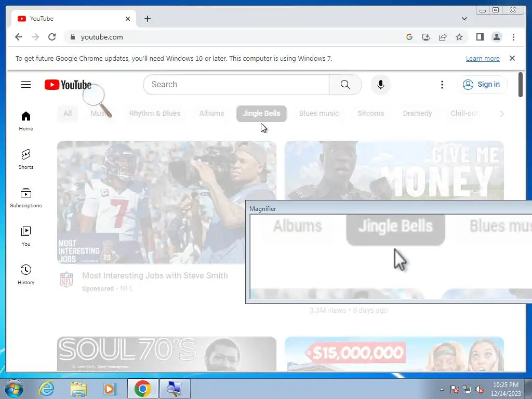Click the search magnifier button
The width and height of the screenshot is (532, 399).
pyautogui.click(x=345, y=85)
